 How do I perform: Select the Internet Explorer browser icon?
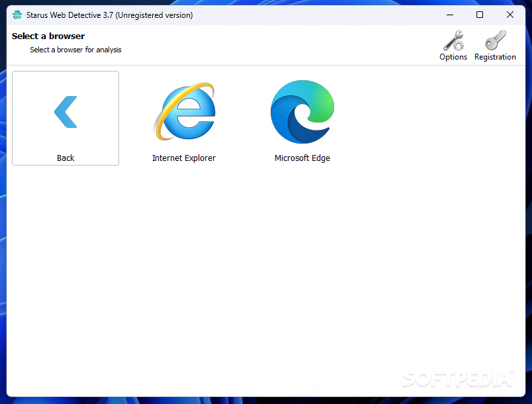pyautogui.click(x=184, y=112)
